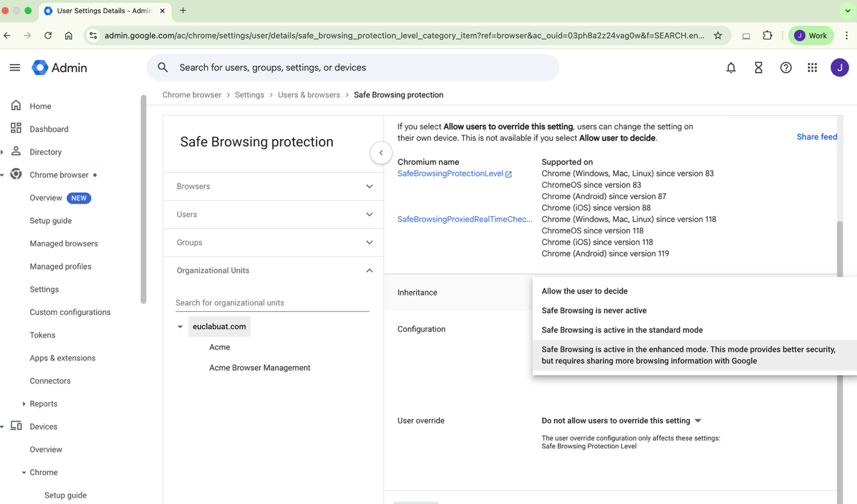Open the tasks hourglass icon
Image resolution: width=857 pixels, height=504 pixels.
[x=758, y=68]
